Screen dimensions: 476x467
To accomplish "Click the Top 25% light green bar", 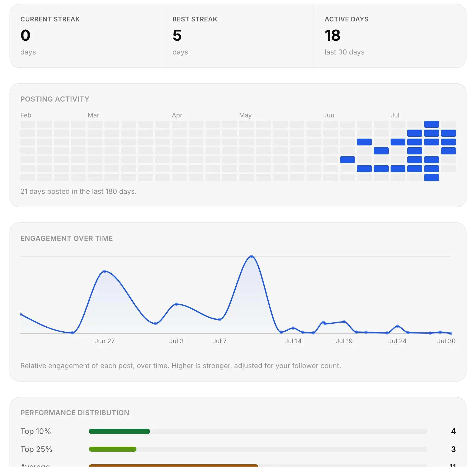I will (113, 449).
